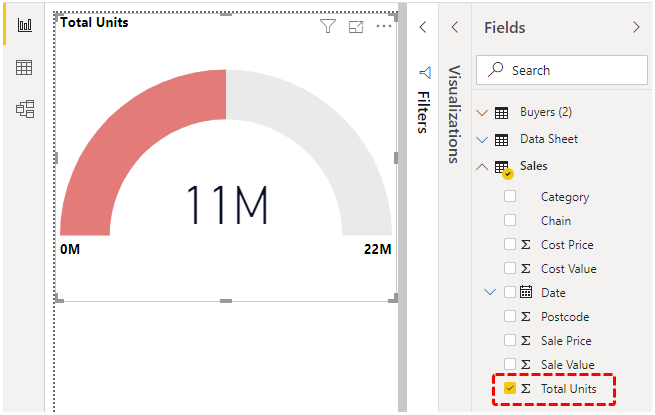Click the Filters pane megaphone icon
This screenshot has width=655, height=415.
point(424,73)
